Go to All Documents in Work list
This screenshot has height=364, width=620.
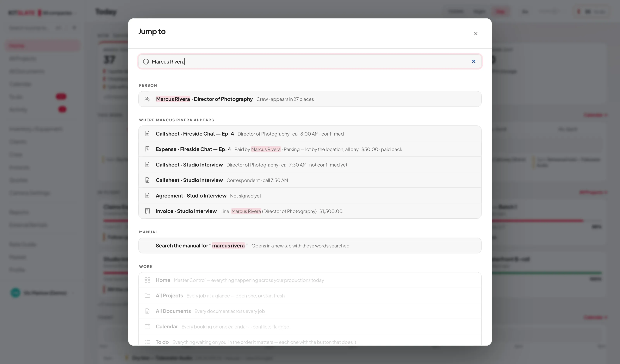coord(310,311)
